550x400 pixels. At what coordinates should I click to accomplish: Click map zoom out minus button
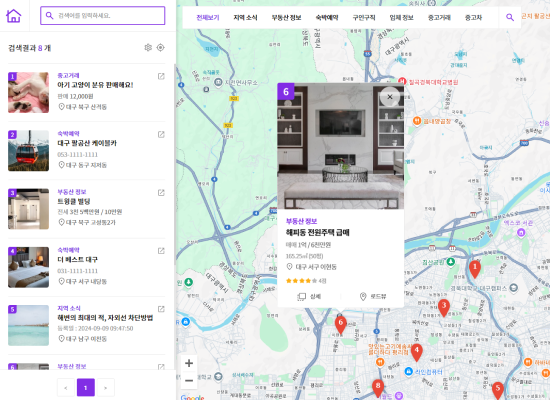(x=189, y=381)
